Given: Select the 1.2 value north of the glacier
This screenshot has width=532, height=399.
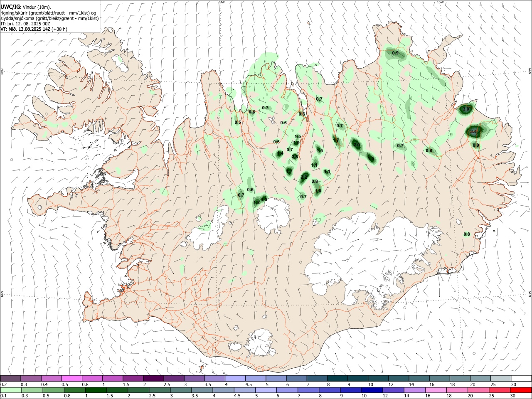Looking at the screenshot, I should pos(256,202).
